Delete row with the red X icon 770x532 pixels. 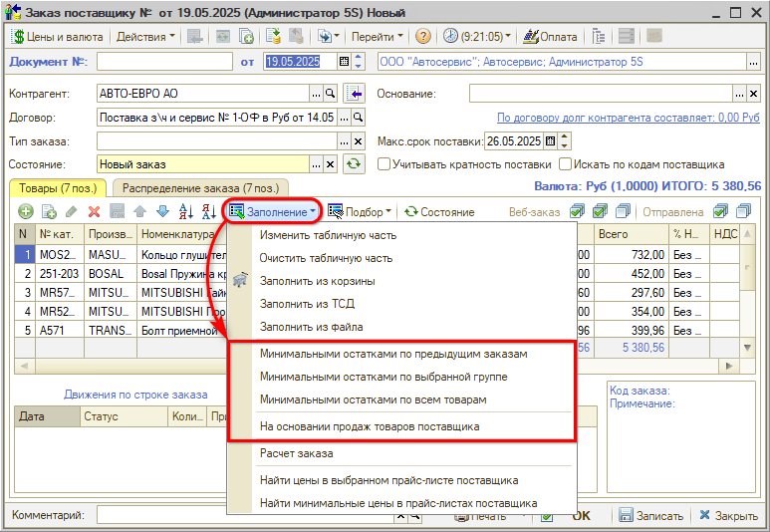point(94,211)
